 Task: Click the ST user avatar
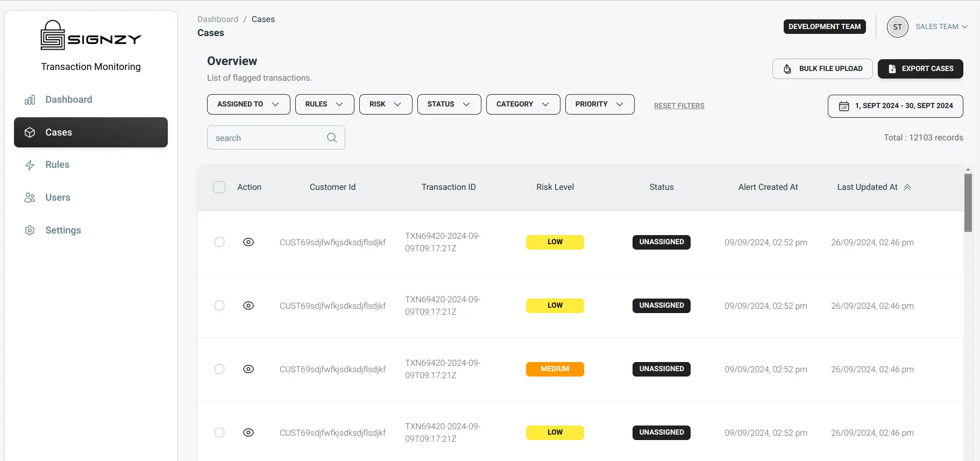pyautogui.click(x=897, y=27)
